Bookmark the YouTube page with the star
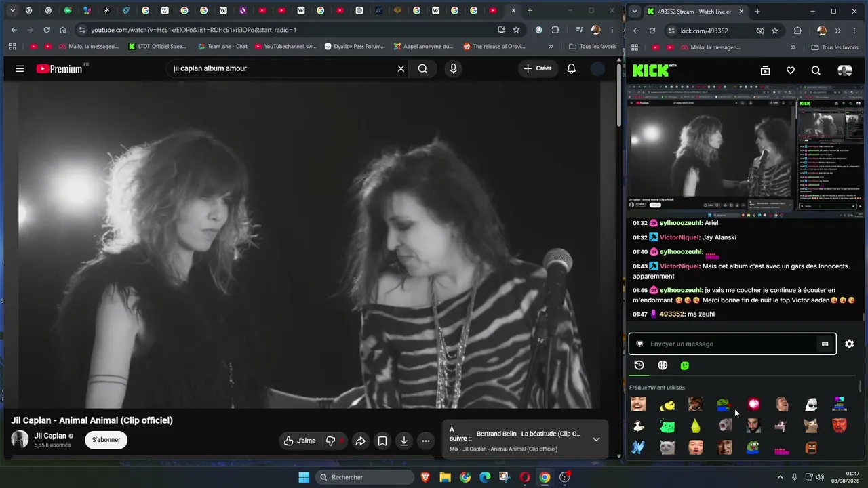 click(516, 30)
